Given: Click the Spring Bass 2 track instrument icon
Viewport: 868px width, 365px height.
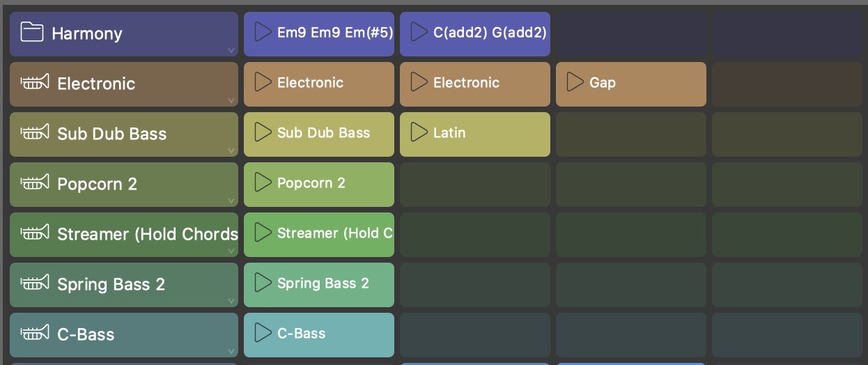Looking at the screenshot, I should click(35, 284).
